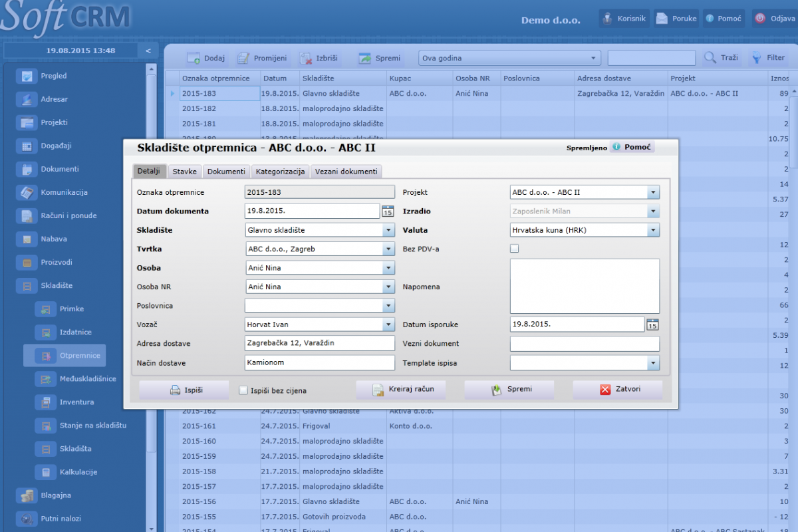Viewport: 798px width, 532px height.
Task: Click the Vezni dokument input field
Action: pos(585,344)
